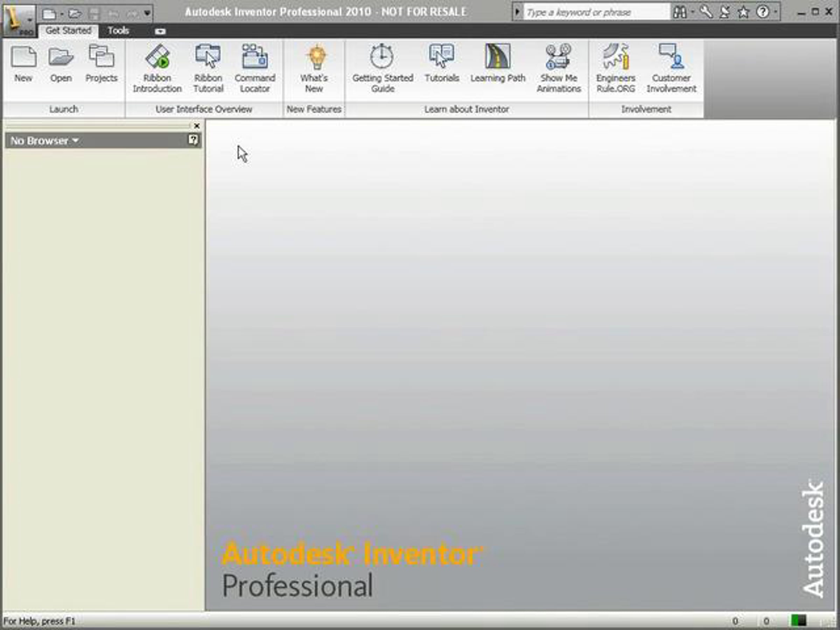Click the User Interface Overview panel title
This screenshot has height=630, width=840.
pos(204,109)
